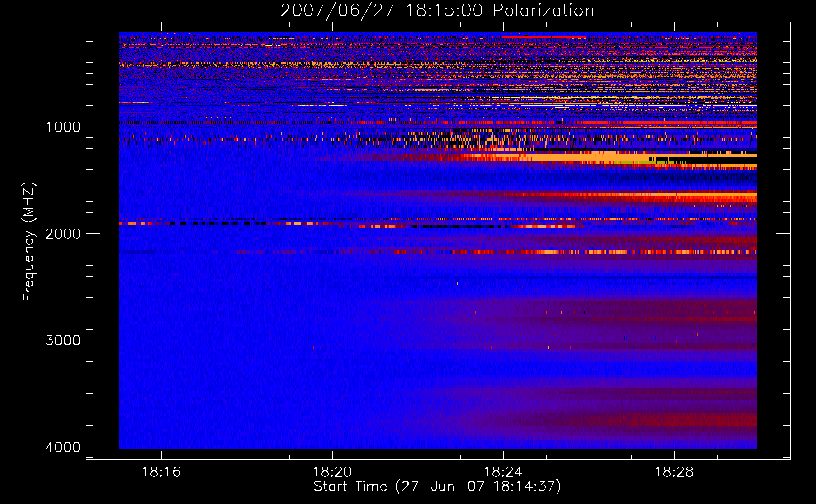
Task: Click the 4000 frequency tick label
Action: (x=63, y=447)
